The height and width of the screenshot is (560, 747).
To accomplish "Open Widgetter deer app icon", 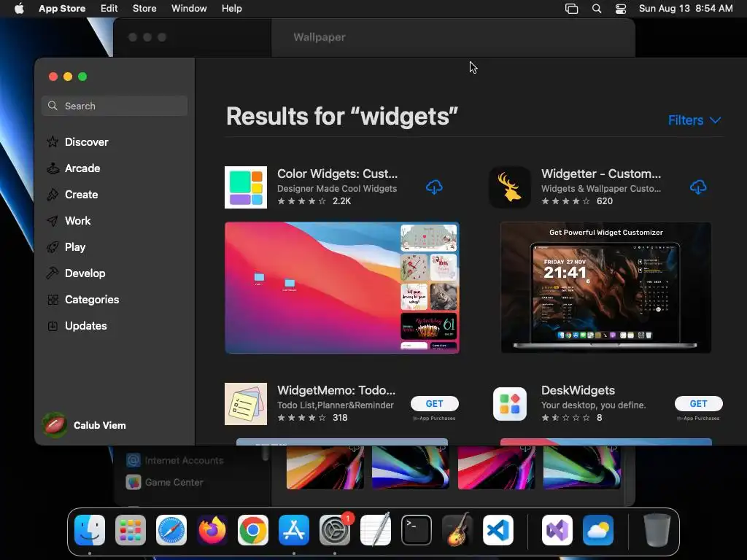I will tap(510, 187).
